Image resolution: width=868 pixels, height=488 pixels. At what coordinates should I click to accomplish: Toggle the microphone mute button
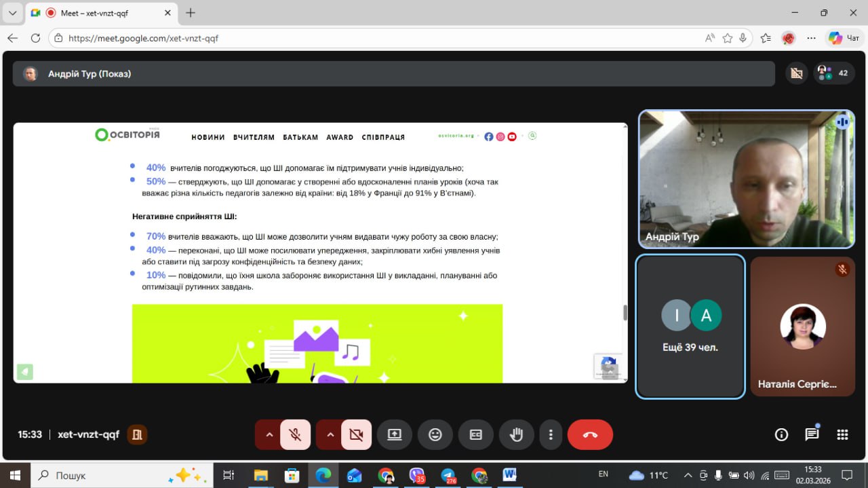click(296, 435)
